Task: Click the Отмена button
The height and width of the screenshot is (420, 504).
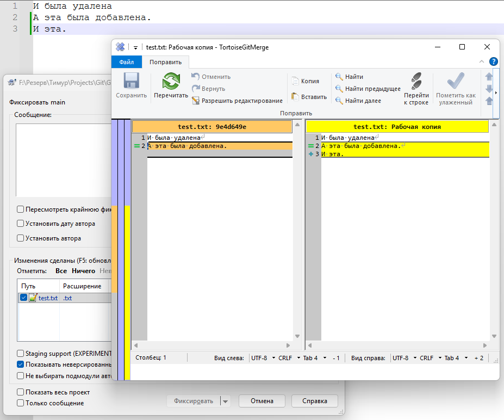Action: (x=262, y=401)
